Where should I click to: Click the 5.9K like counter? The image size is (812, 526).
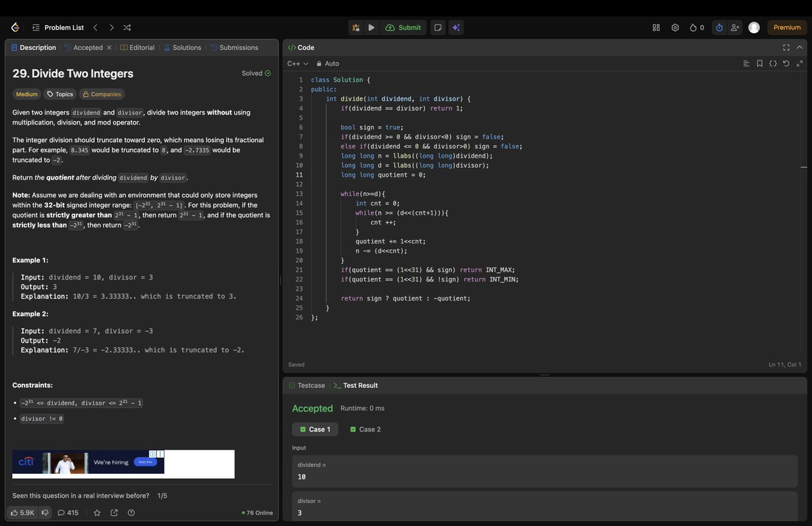coord(22,512)
